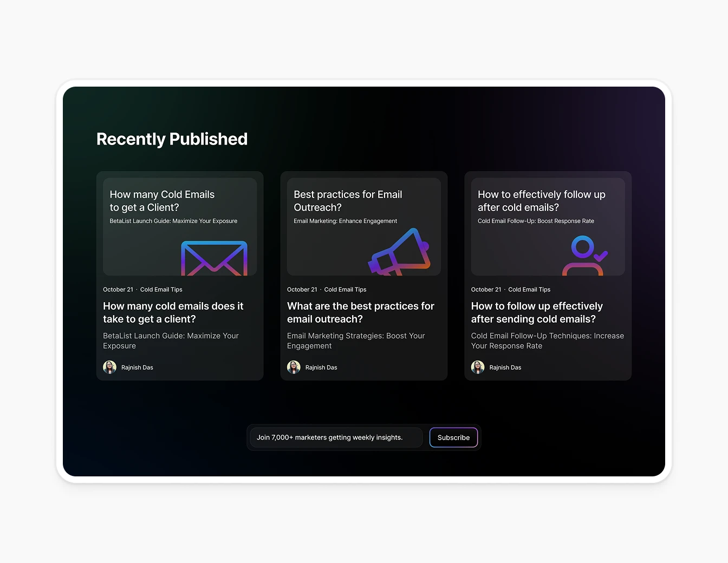The width and height of the screenshot is (728, 563).
Task: Select the Cold Email Tips tag on the third card
Action: (529, 289)
